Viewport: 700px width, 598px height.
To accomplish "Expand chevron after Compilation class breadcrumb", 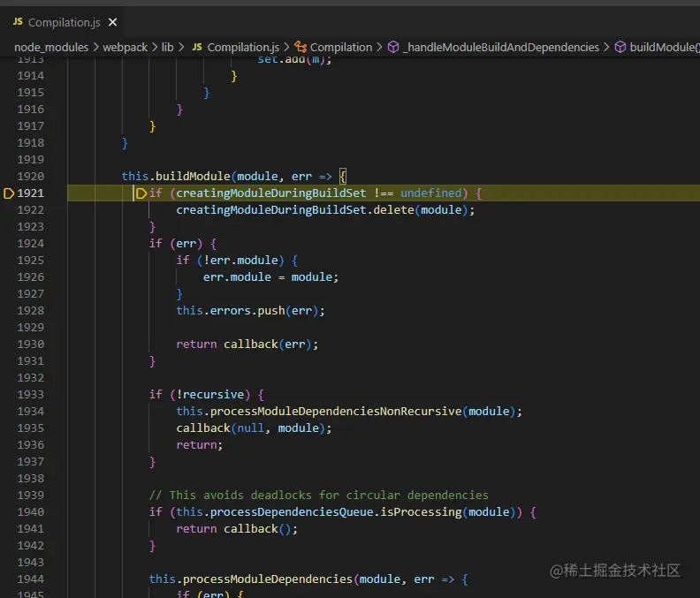I will tap(379, 47).
